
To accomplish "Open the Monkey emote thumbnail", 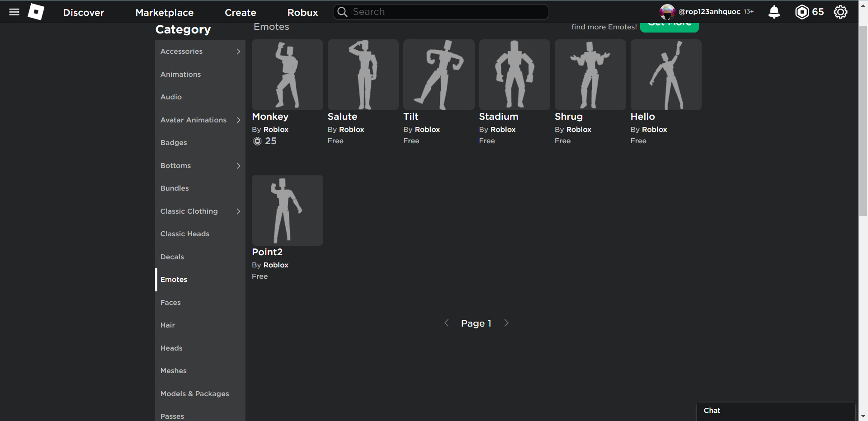I will (x=288, y=75).
